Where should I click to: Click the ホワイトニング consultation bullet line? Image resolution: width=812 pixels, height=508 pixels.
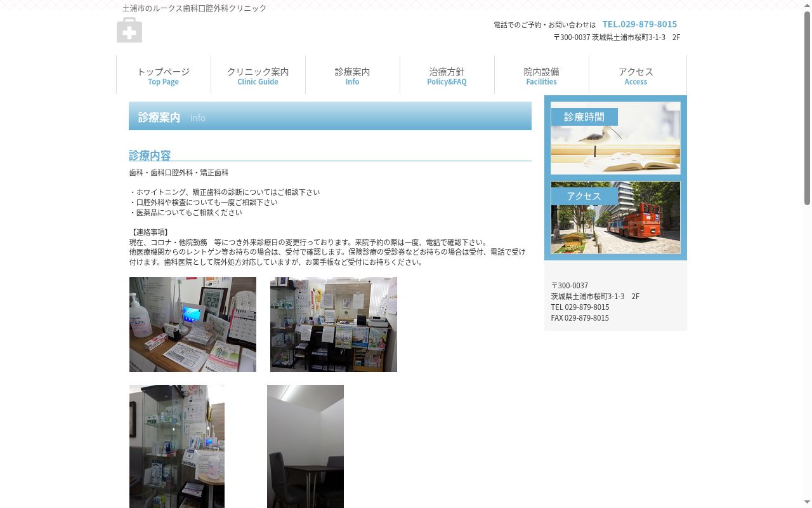click(x=225, y=192)
